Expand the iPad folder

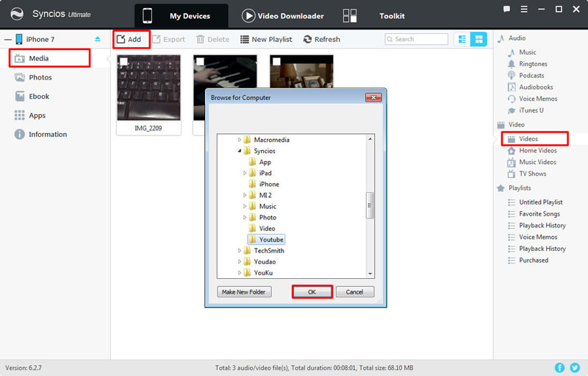coord(245,173)
